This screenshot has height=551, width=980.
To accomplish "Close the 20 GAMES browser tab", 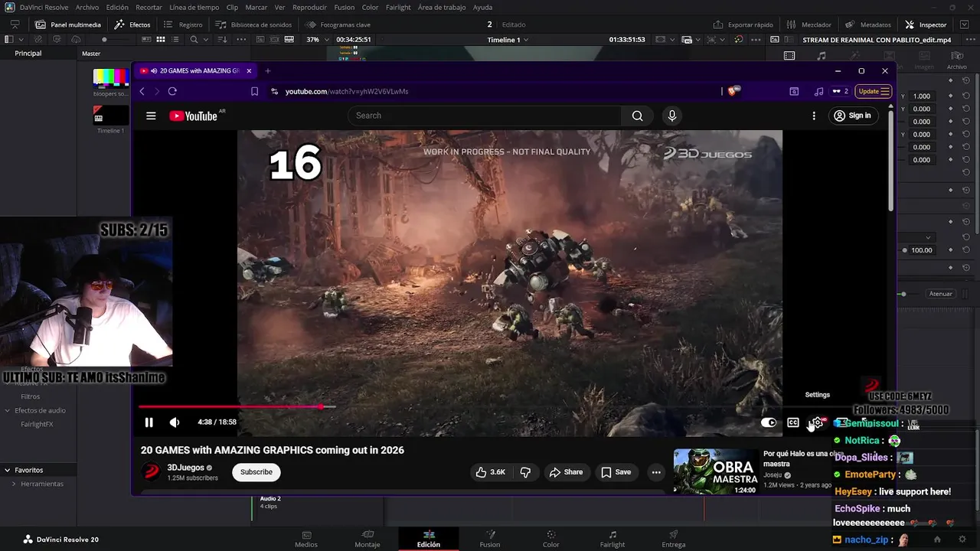I will coord(249,70).
